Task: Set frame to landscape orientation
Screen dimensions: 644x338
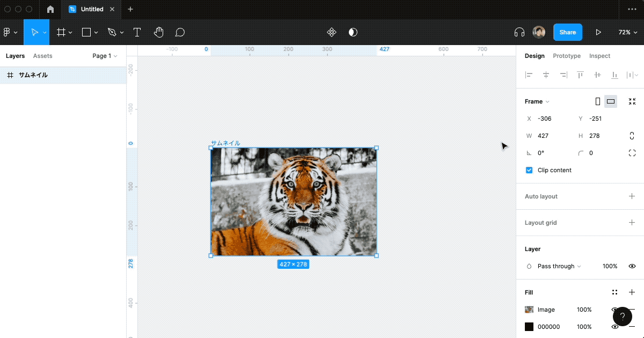Action: 611,101
